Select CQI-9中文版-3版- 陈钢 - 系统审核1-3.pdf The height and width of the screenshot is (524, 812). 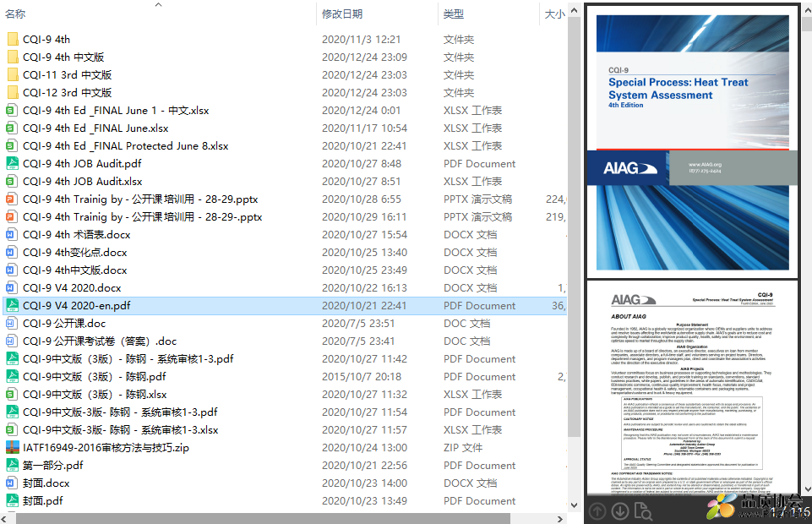(120, 412)
